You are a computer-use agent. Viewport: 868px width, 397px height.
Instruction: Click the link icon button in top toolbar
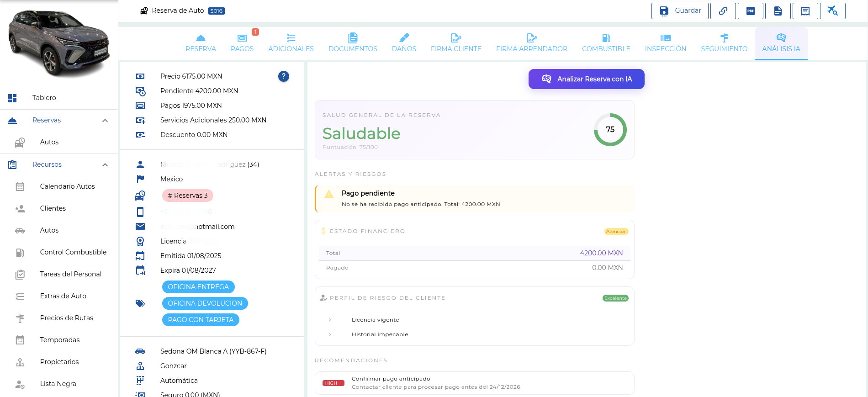click(x=723, y=11)
